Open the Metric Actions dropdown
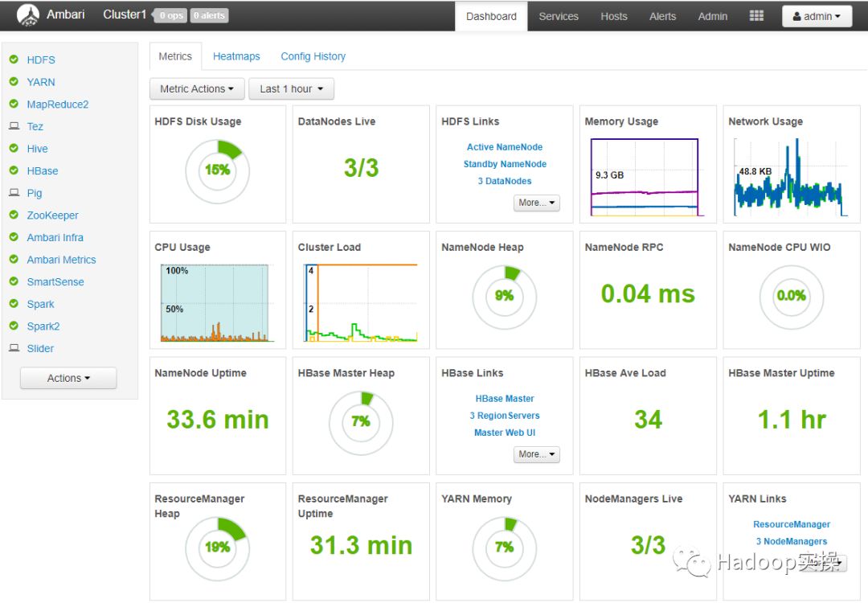 point(197,88)
